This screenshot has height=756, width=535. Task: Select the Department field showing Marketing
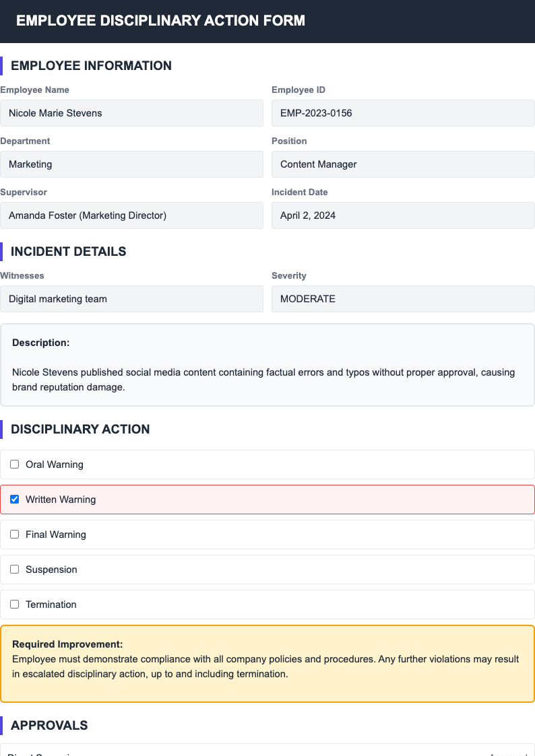(132, 164)
